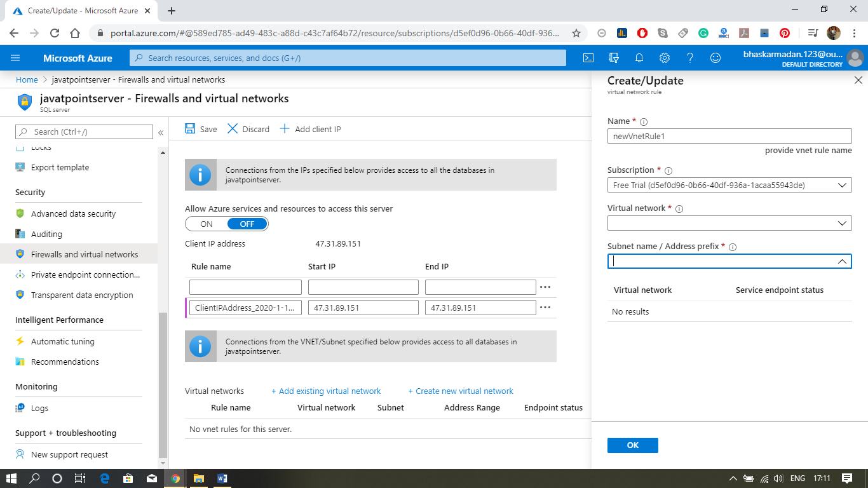Image resolution: width=868 pixels, height=488 pixels.
Task: Click the Microsoft Azure logo text
Action: [x=78, y=58]
